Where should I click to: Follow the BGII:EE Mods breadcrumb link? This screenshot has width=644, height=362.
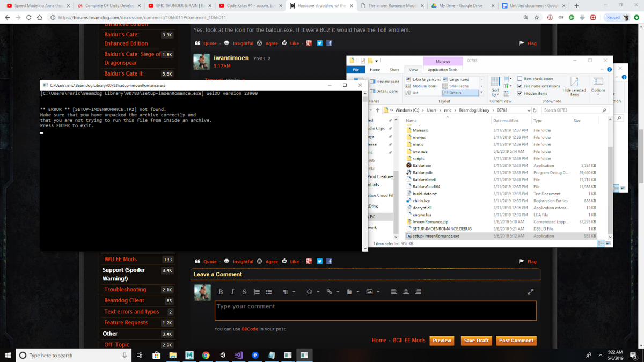click(409, 341)
